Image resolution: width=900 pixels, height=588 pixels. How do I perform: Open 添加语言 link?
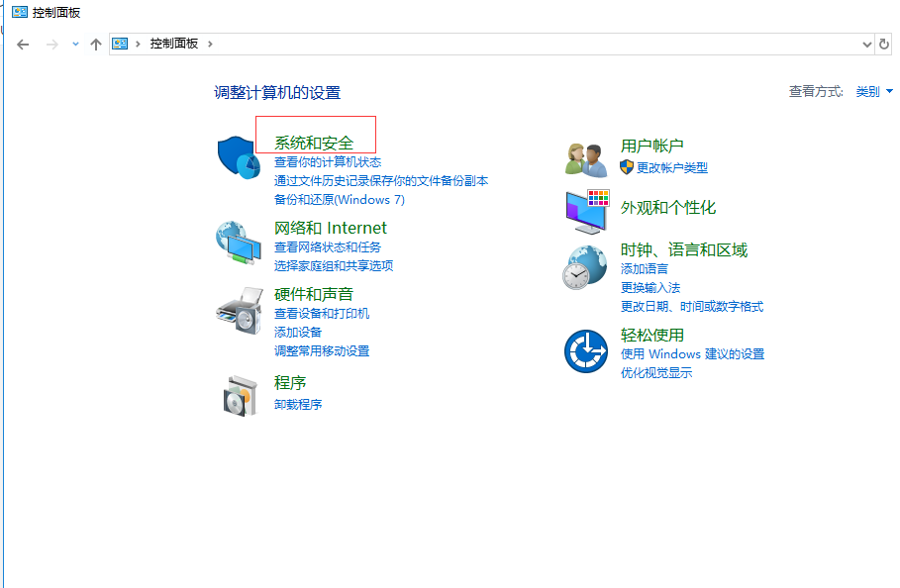[645, 269]
